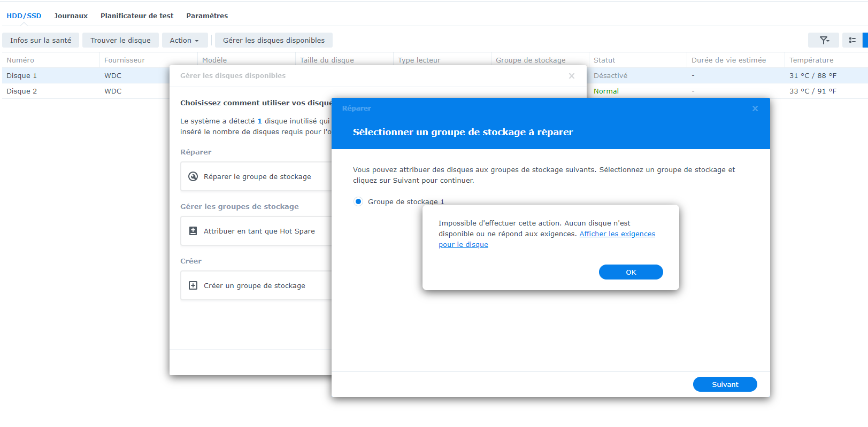Confirm the error message with OK
The height and width of the screenshot is (427, 868).
point(631,272)
